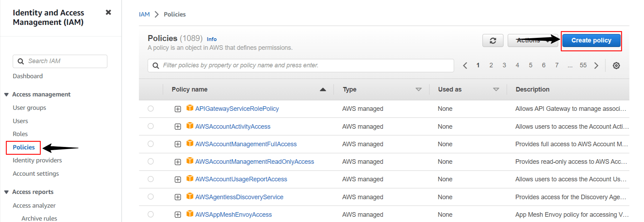
Task: Select AWSAccountActivityAccess row radio button
Action: (151, 126)
